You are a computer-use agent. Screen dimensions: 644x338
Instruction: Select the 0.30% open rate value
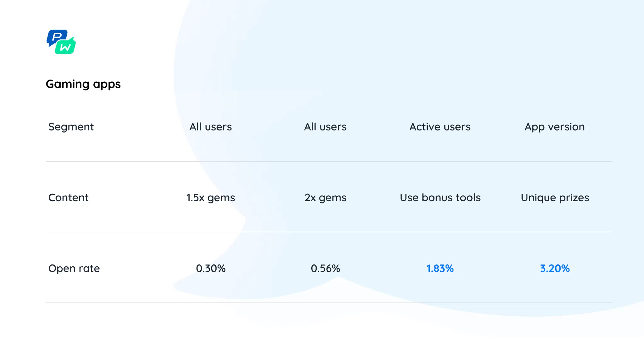pos(211,268)
